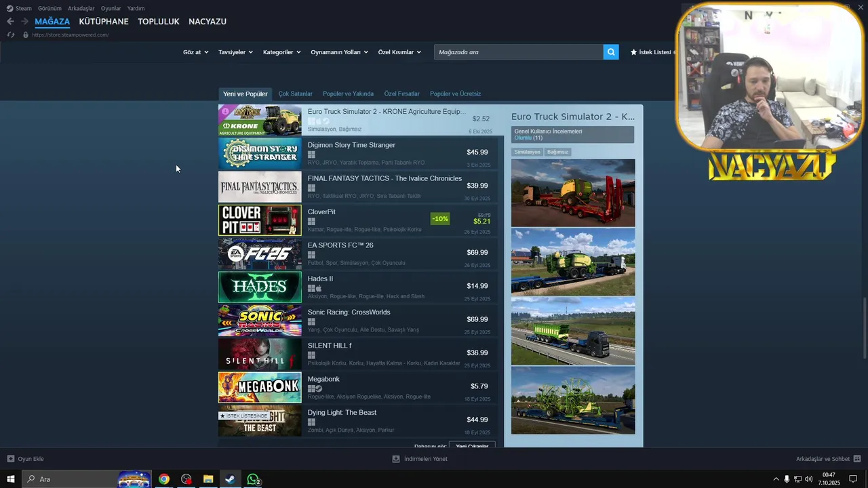Select MAĞAZA store section

pyautogui.click(x=52, y=22)
